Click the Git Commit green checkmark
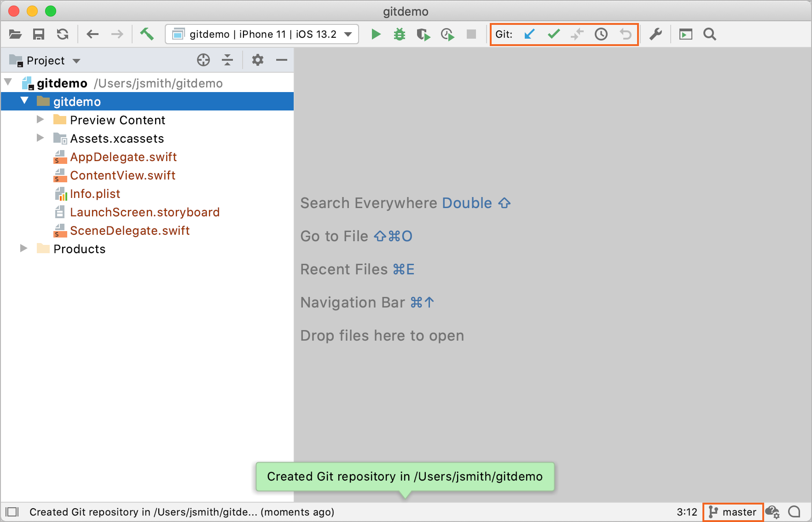The height and width of the screenshot is (522, 812). (554, 34)
